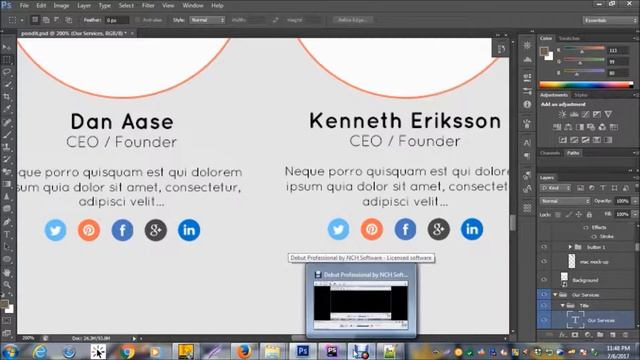Open the Character panel icon in dock

(527, 143)
